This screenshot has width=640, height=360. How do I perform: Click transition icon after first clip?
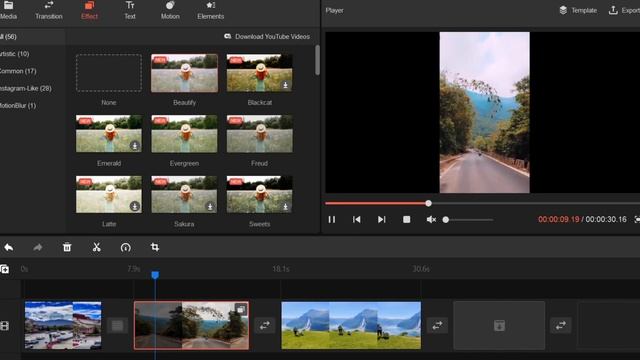(x=117, y=325)
